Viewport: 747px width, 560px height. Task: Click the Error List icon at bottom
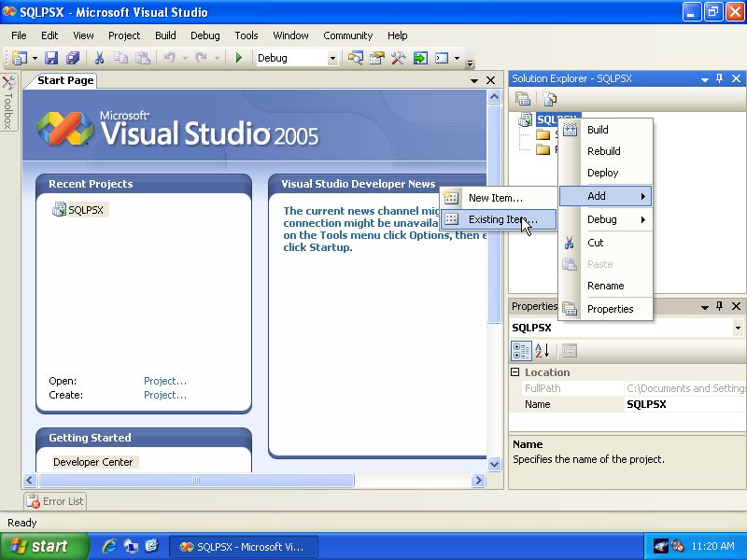(x=34, y=501)
